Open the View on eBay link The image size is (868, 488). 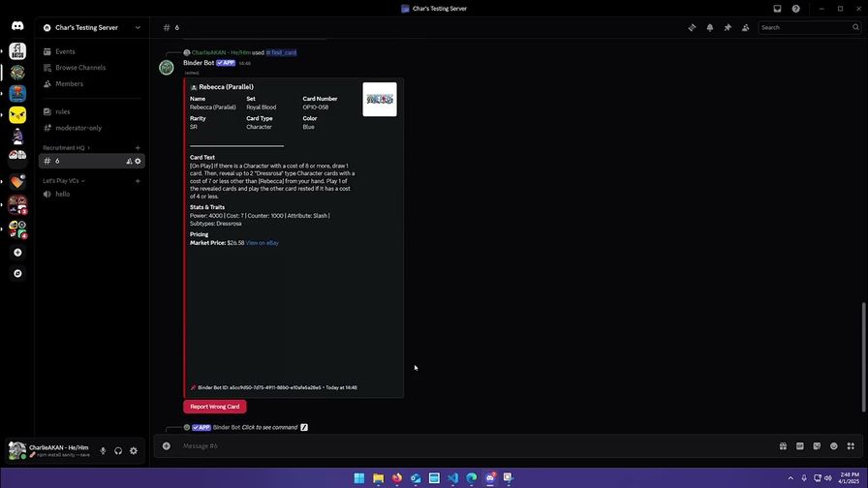click(x=262, y=243)
